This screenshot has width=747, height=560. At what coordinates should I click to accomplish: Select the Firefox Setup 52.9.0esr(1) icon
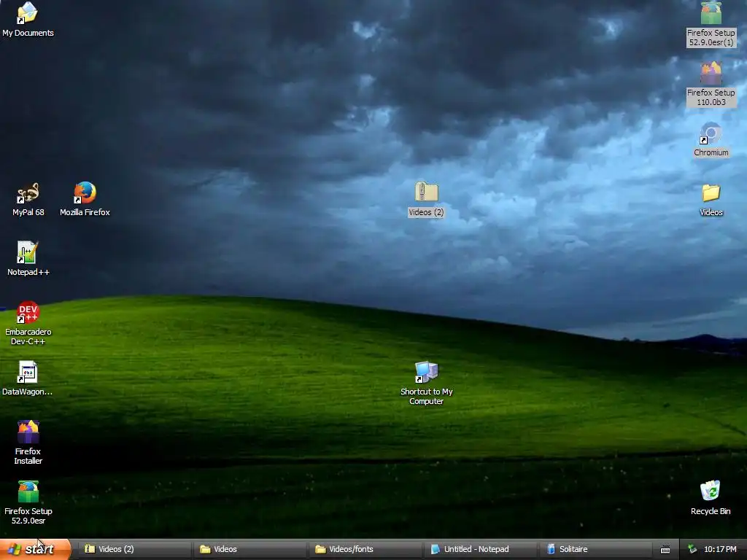click(x=711, y=24)
